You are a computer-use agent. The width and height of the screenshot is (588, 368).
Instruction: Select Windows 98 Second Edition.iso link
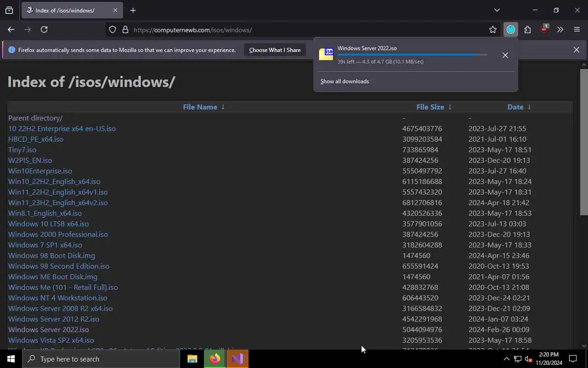59,266
